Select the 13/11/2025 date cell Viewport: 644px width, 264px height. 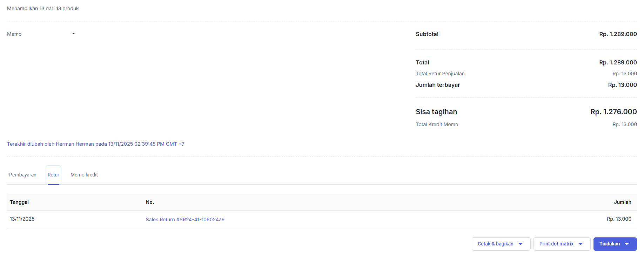point(22,219)
